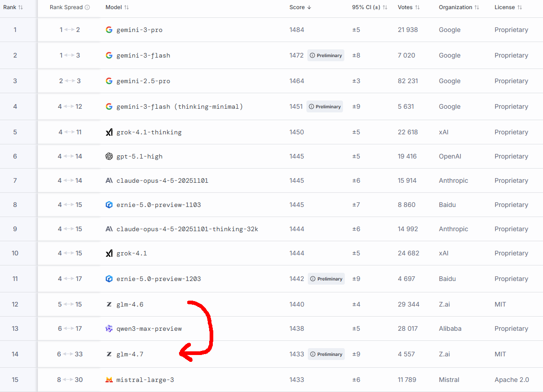Select rank spread 8 to 30
Image resolution: width=543 pixels, height=392 pixels.
click(70, 380)
